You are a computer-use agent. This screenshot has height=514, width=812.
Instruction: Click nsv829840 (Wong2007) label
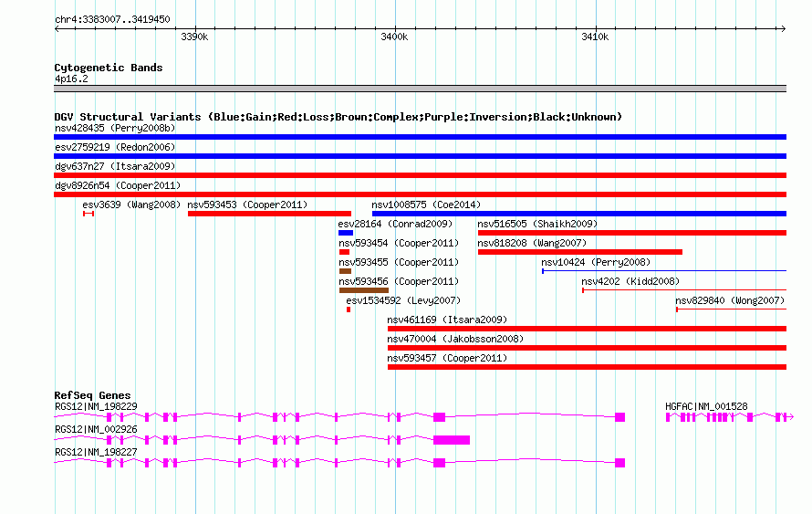point(730,300)
